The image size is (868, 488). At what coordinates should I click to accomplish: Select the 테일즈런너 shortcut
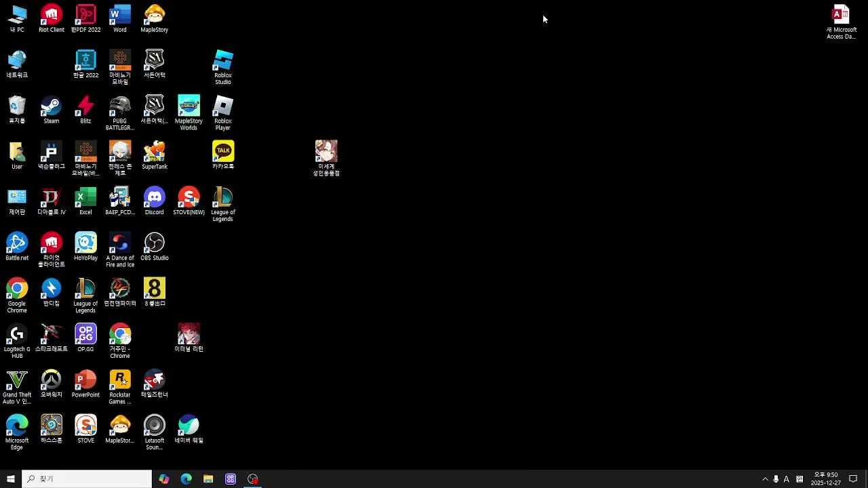[155, 384]
